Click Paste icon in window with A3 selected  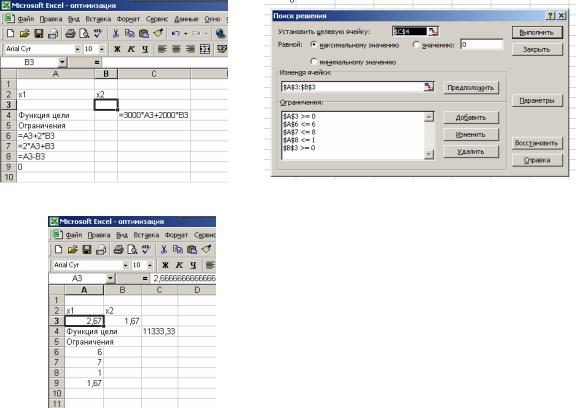(192, 250)
